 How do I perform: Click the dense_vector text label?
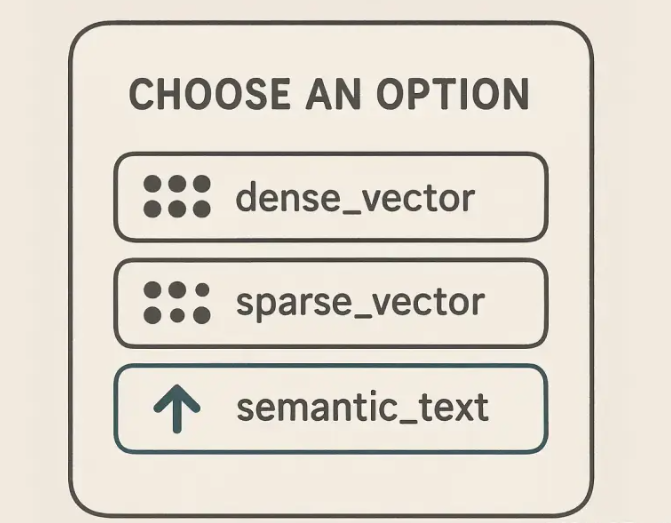355,197
